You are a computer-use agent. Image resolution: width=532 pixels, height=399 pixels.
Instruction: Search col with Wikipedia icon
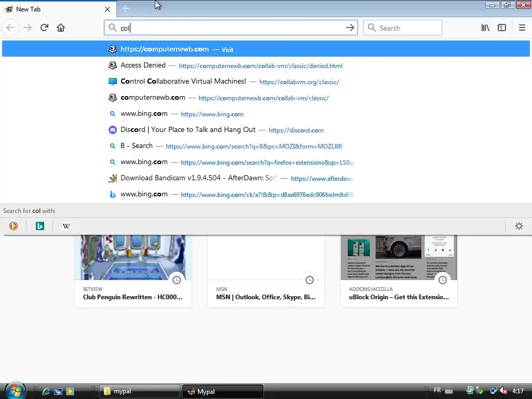point(66,226)
